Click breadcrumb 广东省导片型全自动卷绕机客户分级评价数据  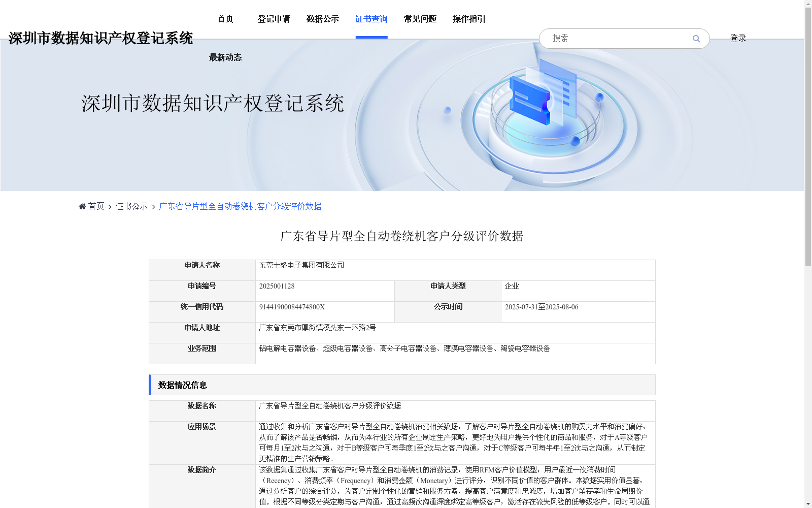pos(241,206)
